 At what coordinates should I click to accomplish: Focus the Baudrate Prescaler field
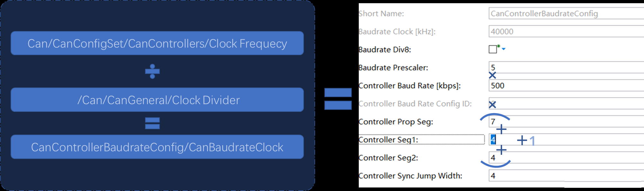[565, 67]
